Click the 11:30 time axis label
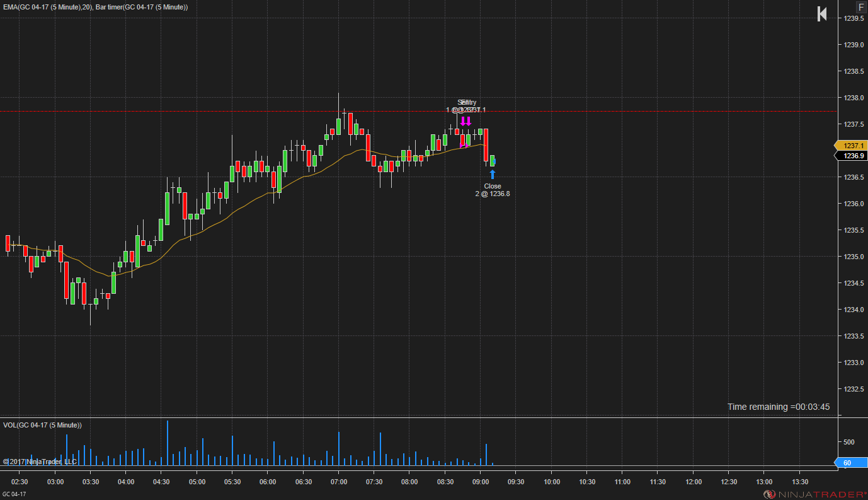The image size is (868, 500). (658, 482)
